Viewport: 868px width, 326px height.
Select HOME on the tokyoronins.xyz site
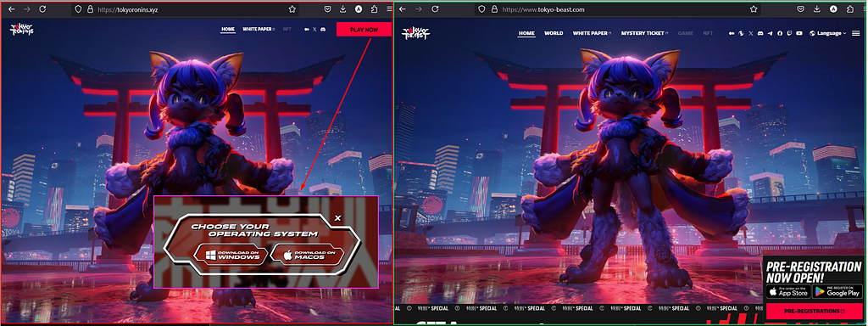point(227,30)
